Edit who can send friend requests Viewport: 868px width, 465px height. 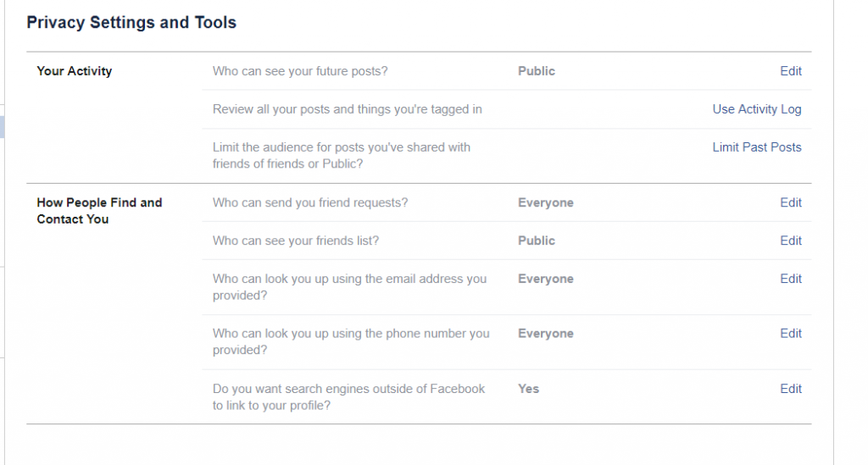(791, 203)
